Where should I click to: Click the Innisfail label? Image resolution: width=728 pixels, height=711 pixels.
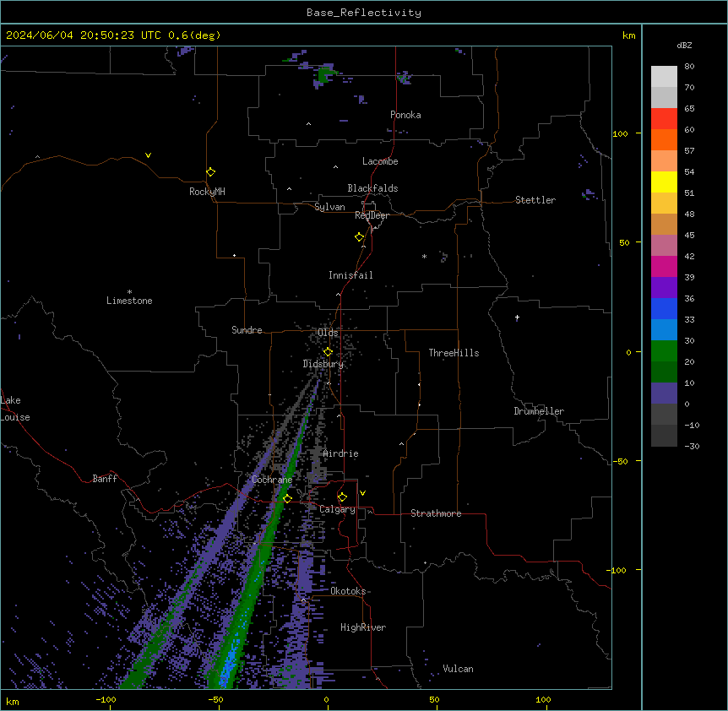click(350, 275)
